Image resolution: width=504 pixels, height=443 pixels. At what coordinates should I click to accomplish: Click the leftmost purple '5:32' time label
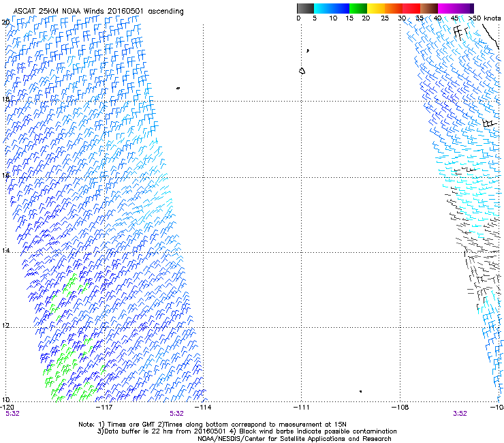coord(12,414)
